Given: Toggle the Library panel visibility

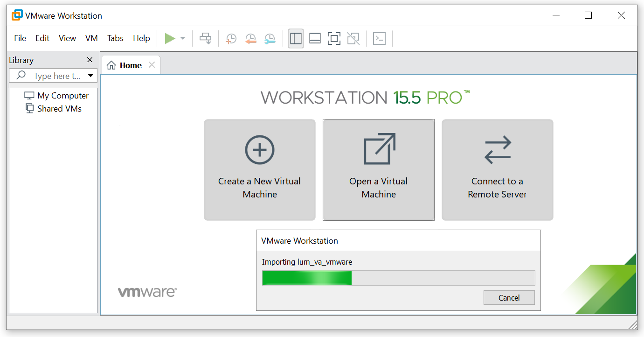Looking at the screenshot, I should coord(296,38).
